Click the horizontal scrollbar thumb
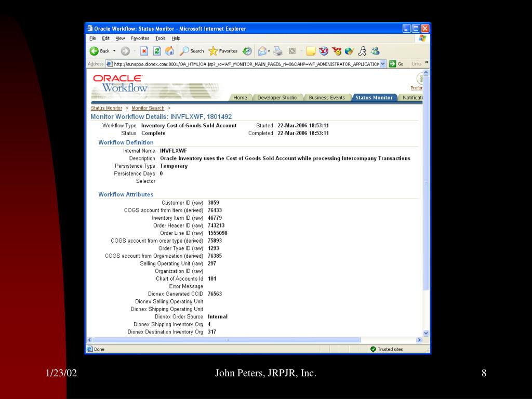This screenshot has height=399, width=532. point(227,340)
